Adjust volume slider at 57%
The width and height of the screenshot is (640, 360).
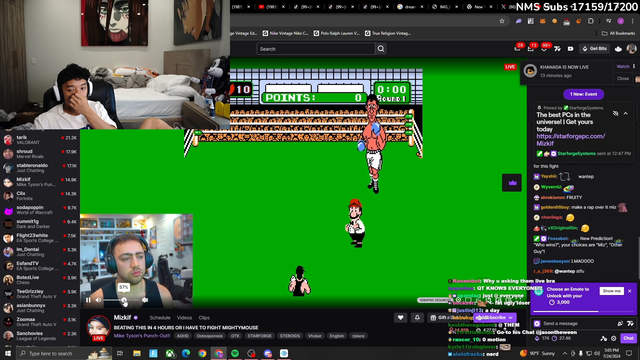point(124,300)
